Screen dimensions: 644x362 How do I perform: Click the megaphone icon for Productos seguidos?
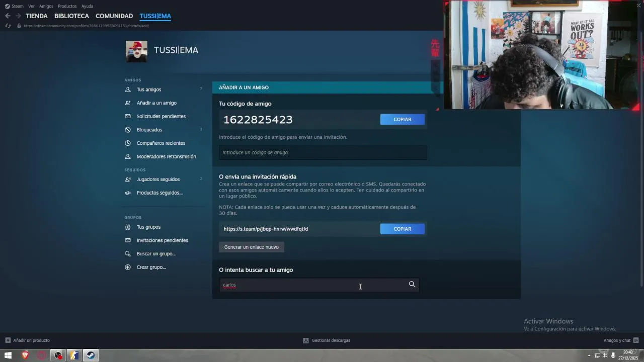(x=128, y=193)
